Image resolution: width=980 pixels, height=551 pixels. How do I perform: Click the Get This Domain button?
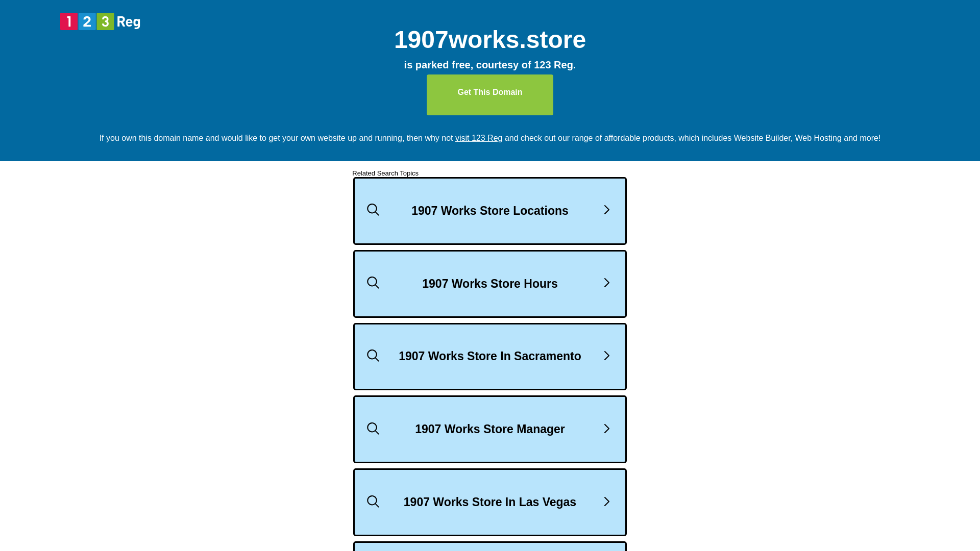pyautogui.click(x=490, y=95)
